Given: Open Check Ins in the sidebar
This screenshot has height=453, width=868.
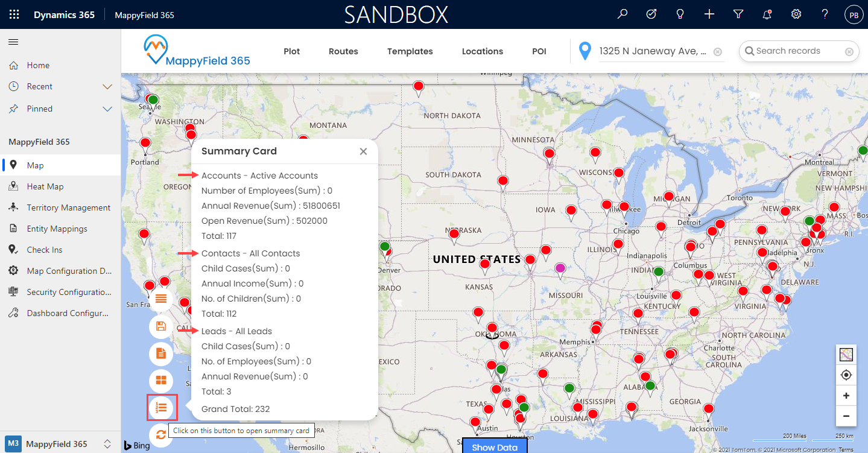Looking at the screenshot, I should [60, 250].
